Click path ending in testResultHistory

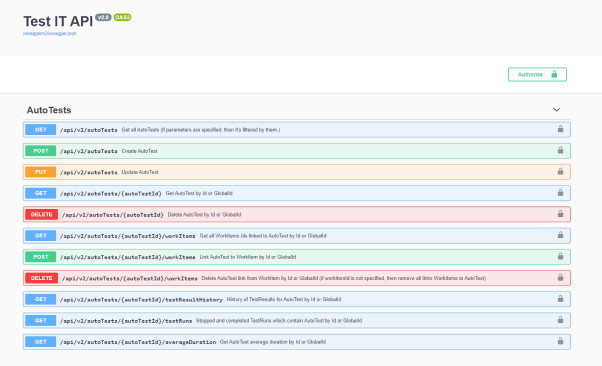click(141, 300)
